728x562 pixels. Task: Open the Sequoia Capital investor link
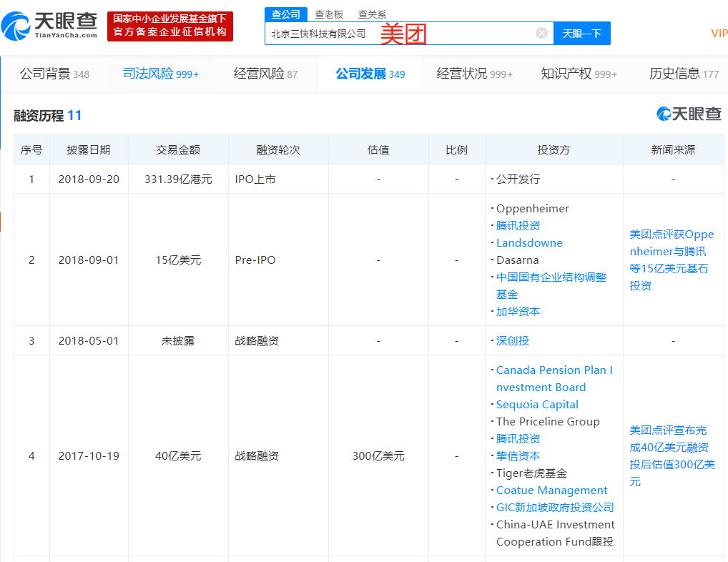[x=537, y=404]
